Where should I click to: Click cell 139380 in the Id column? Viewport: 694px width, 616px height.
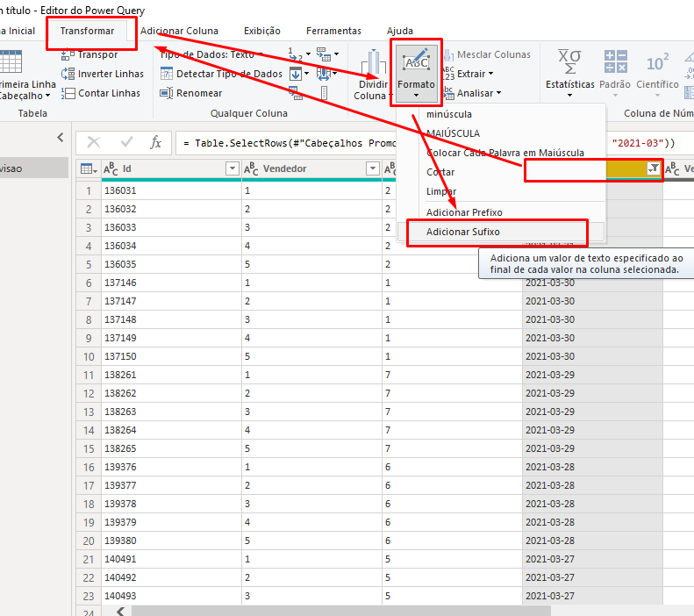pos(172,541)
